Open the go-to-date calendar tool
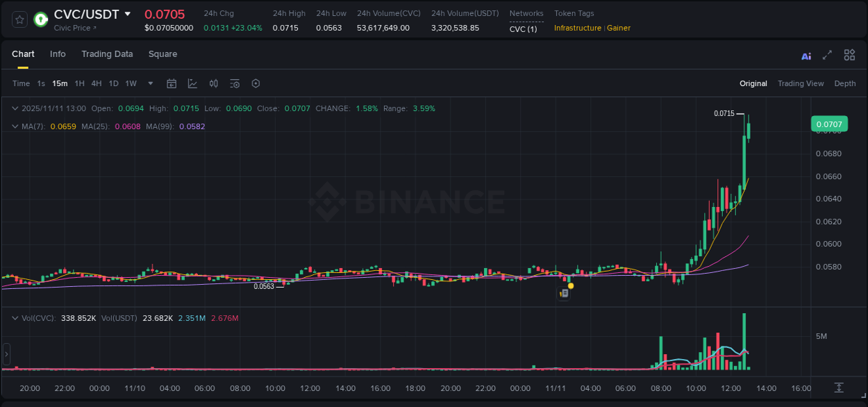This screenshot has width=868, height=407. [172, 83]
